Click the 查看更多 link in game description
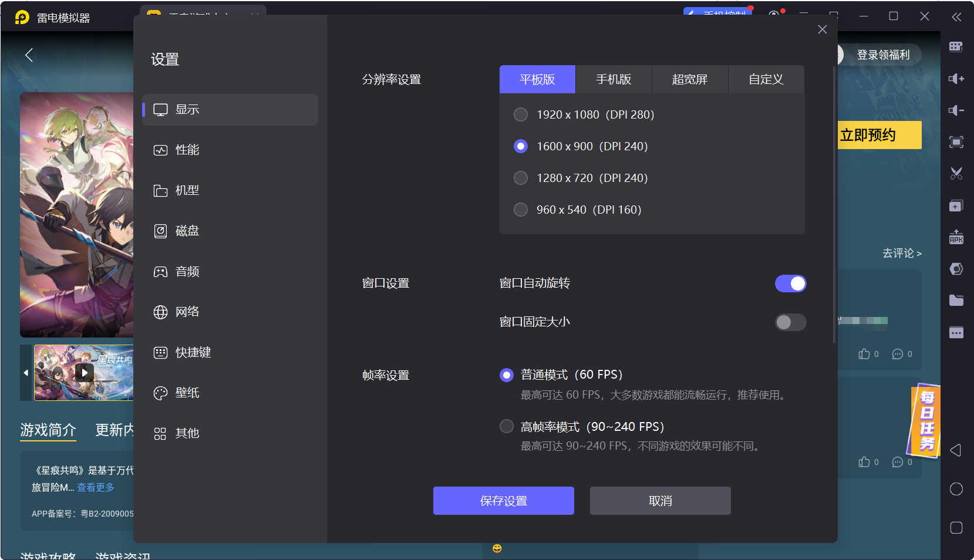This screenshot has height=560, width=974. (x=96, y=487)
